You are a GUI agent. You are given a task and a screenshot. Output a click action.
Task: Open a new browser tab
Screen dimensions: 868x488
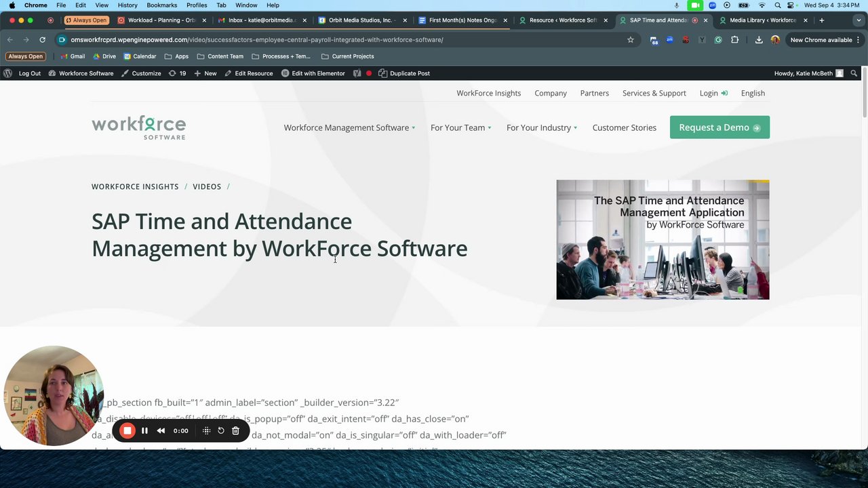(x=822, y=20)
